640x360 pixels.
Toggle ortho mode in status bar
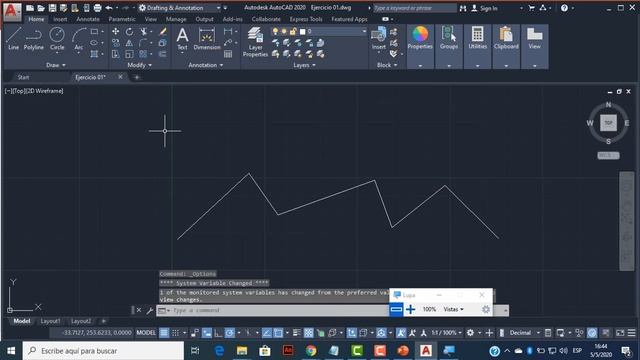coord(218,333)
